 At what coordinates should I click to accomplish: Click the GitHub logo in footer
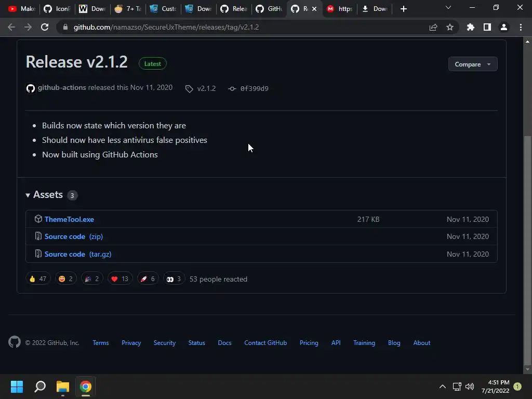(15, 342)
